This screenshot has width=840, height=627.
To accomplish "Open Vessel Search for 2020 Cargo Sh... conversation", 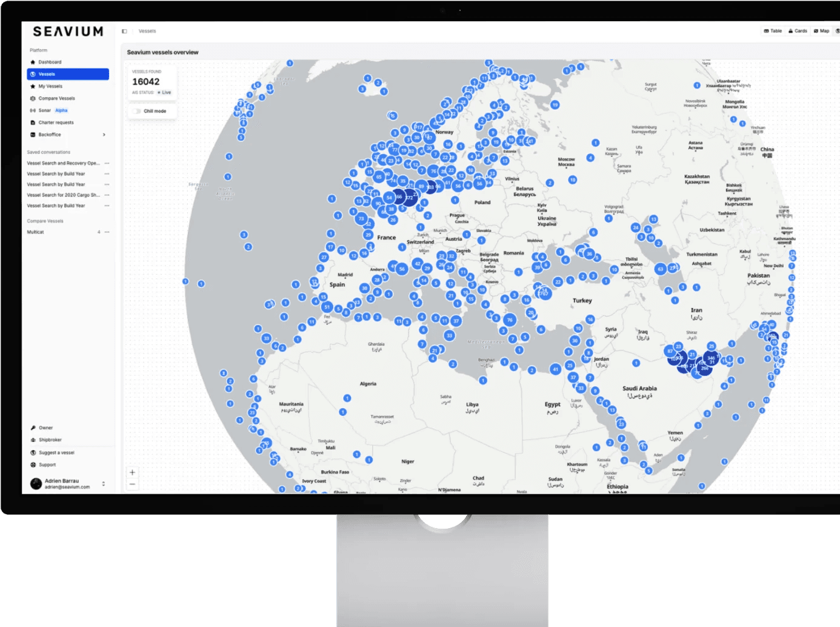I will pyautogui.click(x=63, y=195).
